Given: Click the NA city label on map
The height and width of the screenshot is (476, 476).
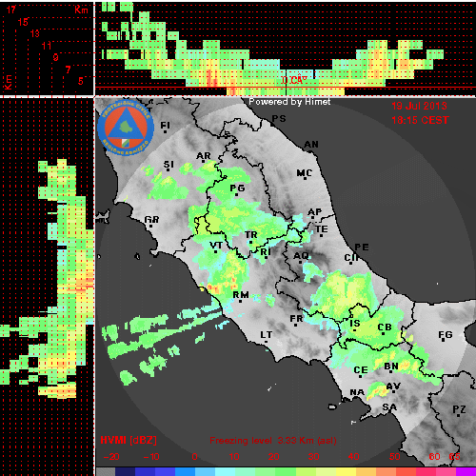Looking at the screenshot, I should click(x=357, y=392).
